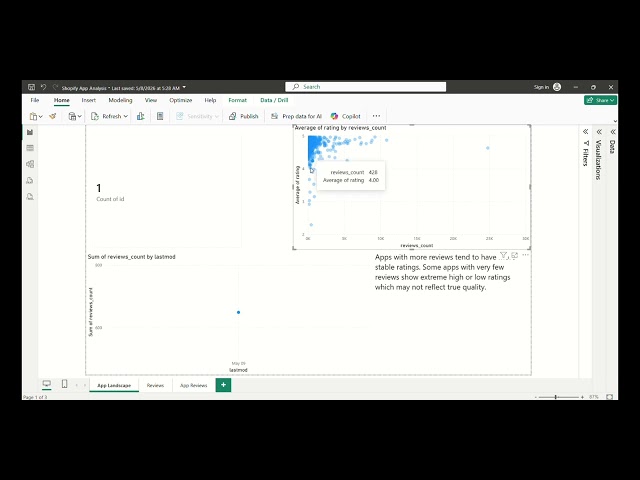
Task: Click the Save icon in title bar
Action: tap(31, 87)
